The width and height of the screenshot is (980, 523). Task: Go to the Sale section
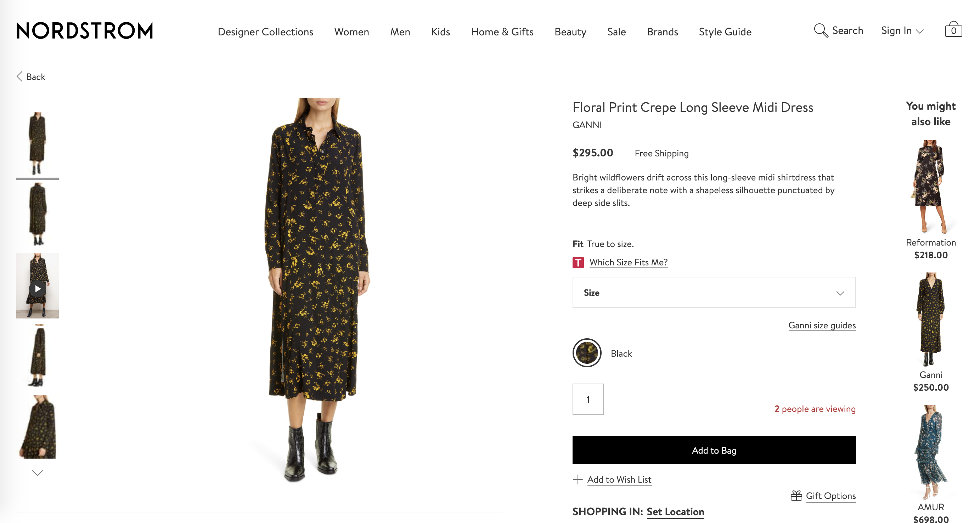coord(616,32)
